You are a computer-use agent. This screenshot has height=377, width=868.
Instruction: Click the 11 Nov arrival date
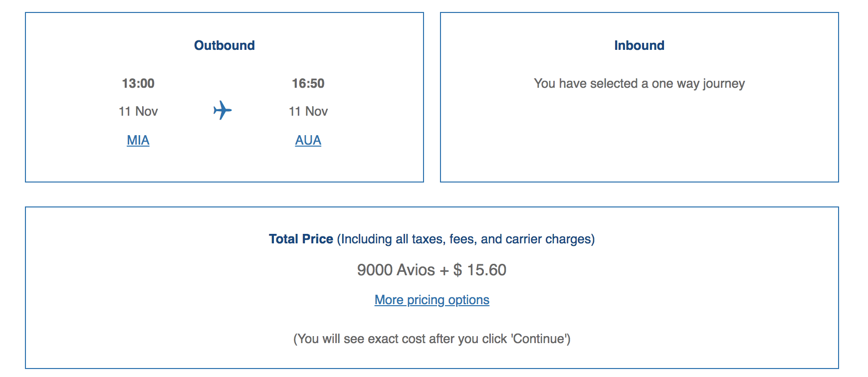coord(308,111)
